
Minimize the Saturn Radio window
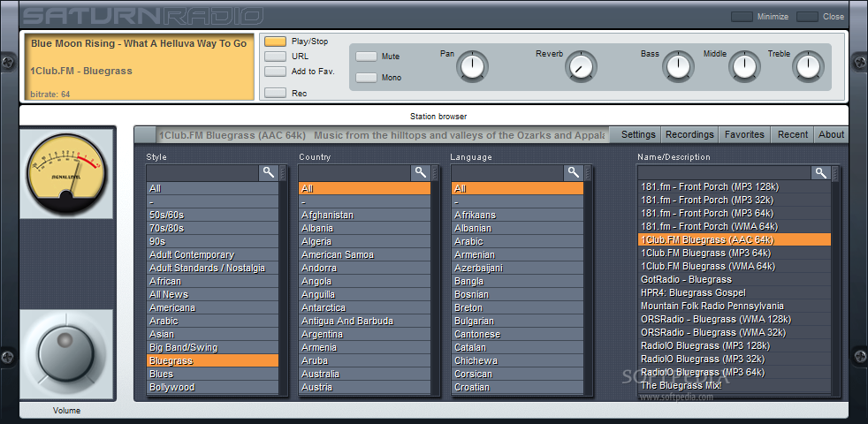coord(742,17)
